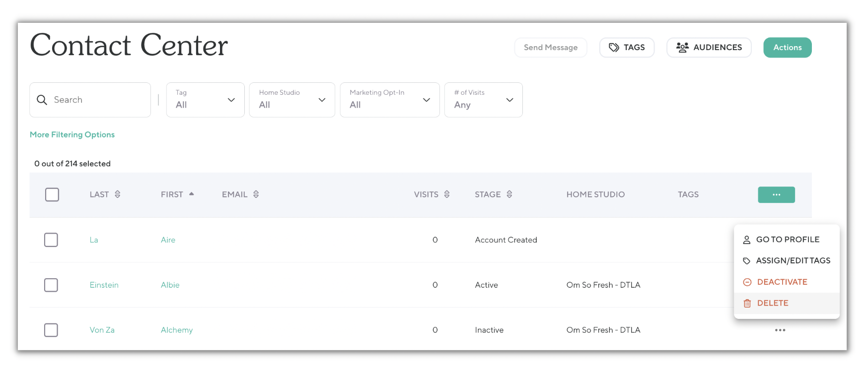Choose Go To Profile from the menu

pos(787,240)
